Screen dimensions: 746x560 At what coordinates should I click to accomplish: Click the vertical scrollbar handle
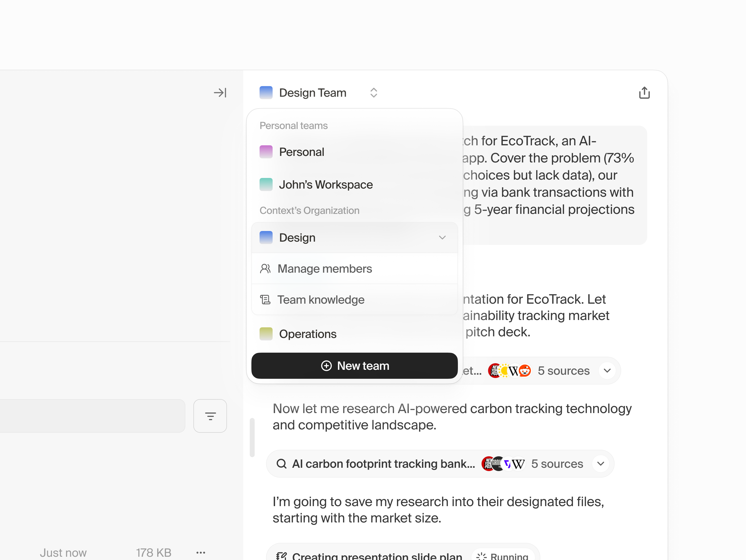[x=252, y=437]
